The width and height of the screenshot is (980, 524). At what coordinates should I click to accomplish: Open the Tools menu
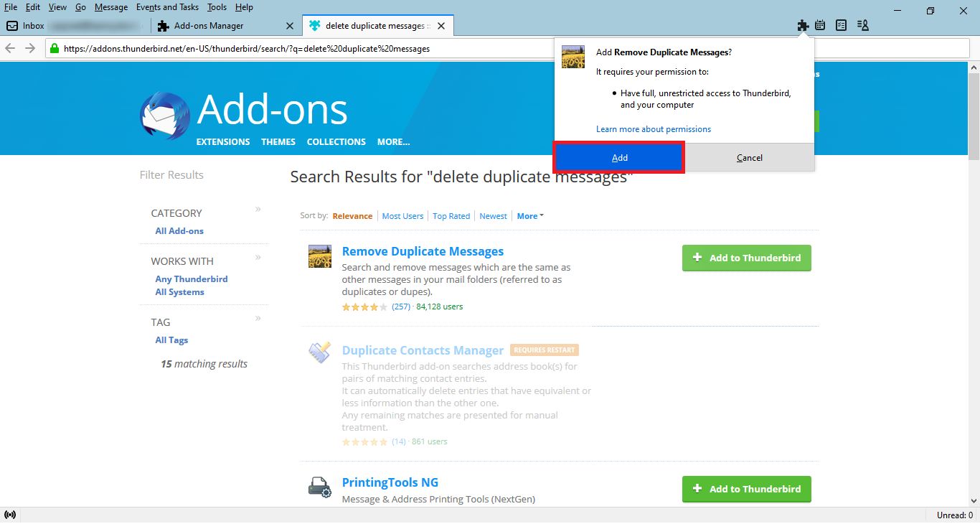[217, 7]
